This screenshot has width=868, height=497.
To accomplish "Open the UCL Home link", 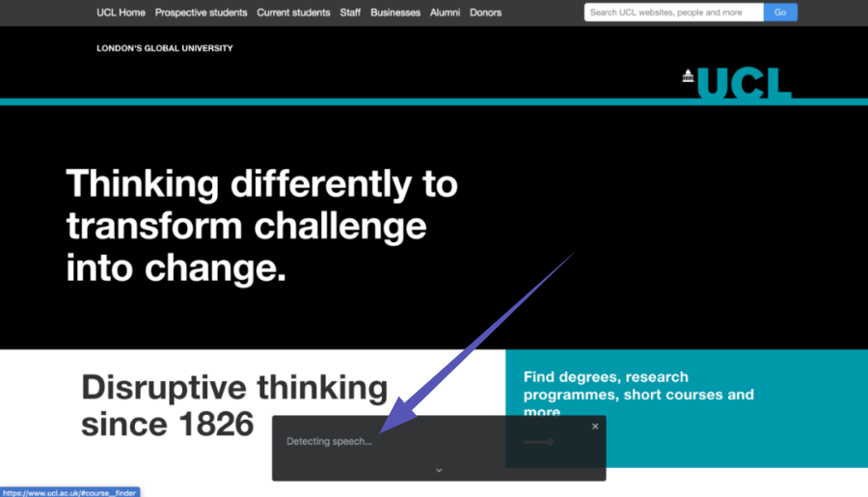I will tap(121, 13).
